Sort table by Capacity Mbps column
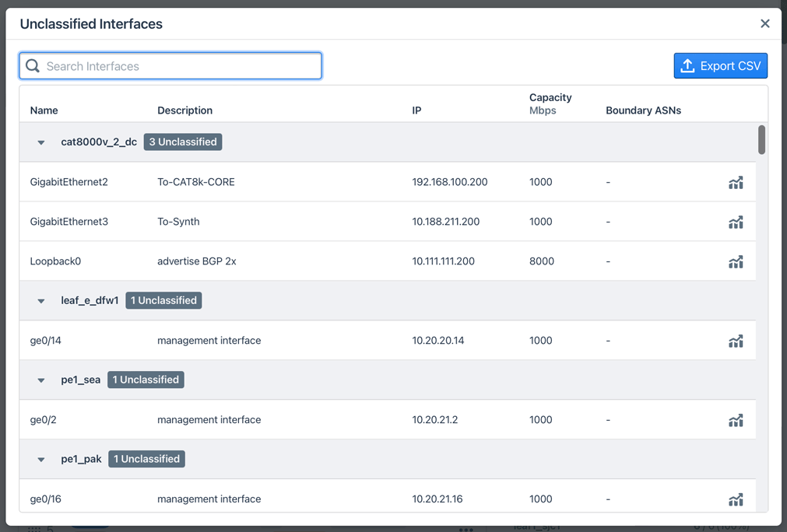Viewport: 787px width, 532px height. pos(550,102)
